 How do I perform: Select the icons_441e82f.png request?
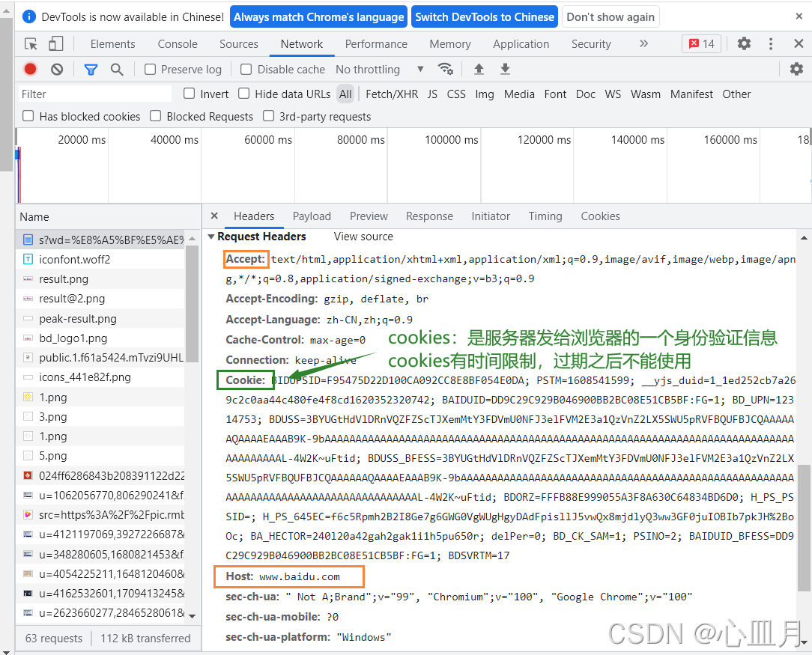pyautogui.click(x=100, y=377)
